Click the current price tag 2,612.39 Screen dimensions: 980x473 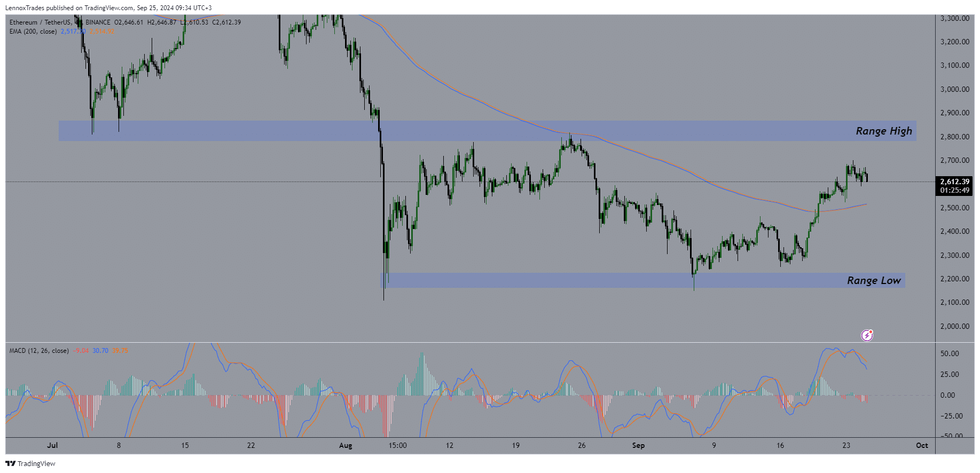(954, 182)
